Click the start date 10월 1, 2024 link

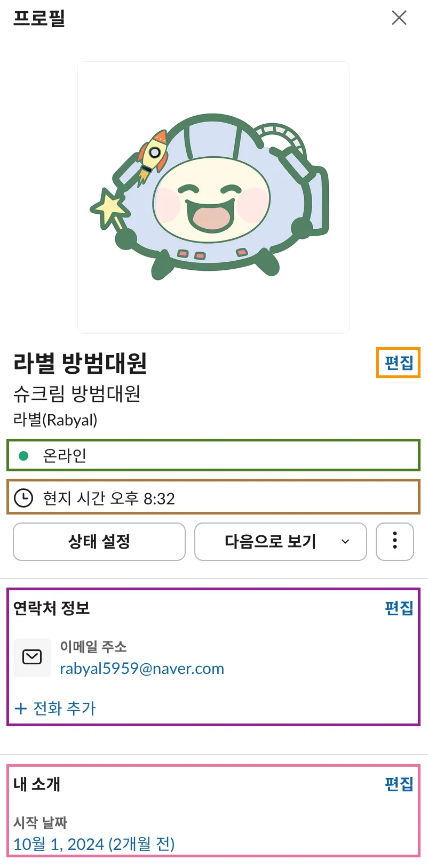click(x=94, y=844)
